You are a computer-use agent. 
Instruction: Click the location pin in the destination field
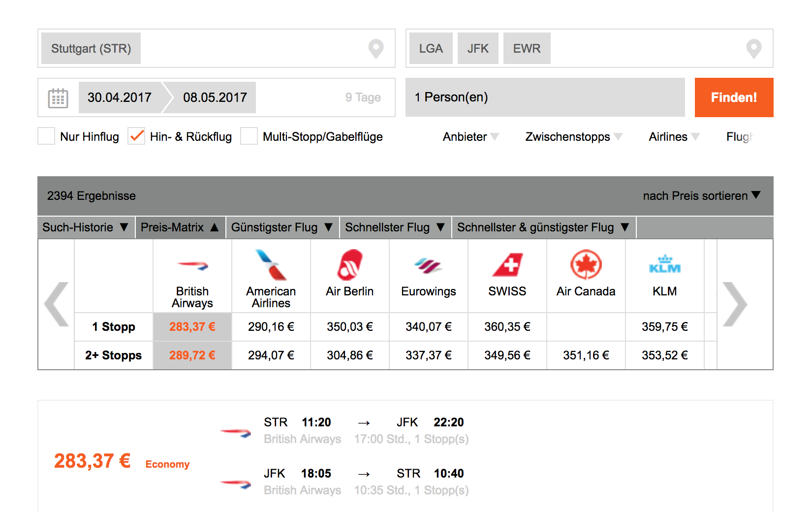[754, 49]
